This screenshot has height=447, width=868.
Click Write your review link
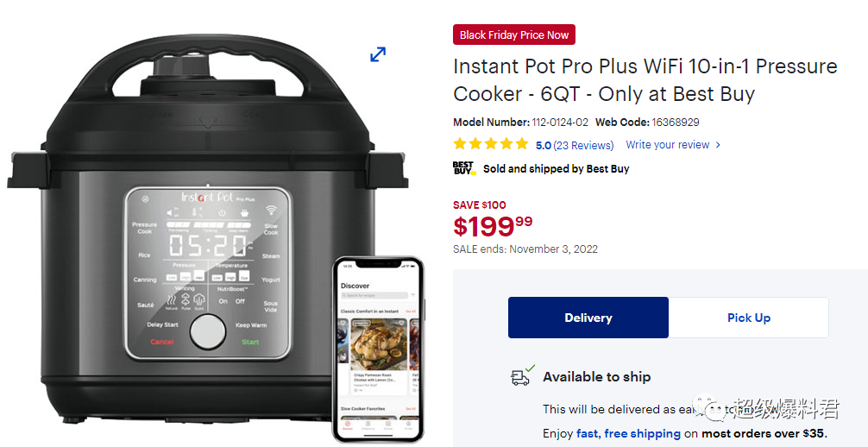[667, 145]
